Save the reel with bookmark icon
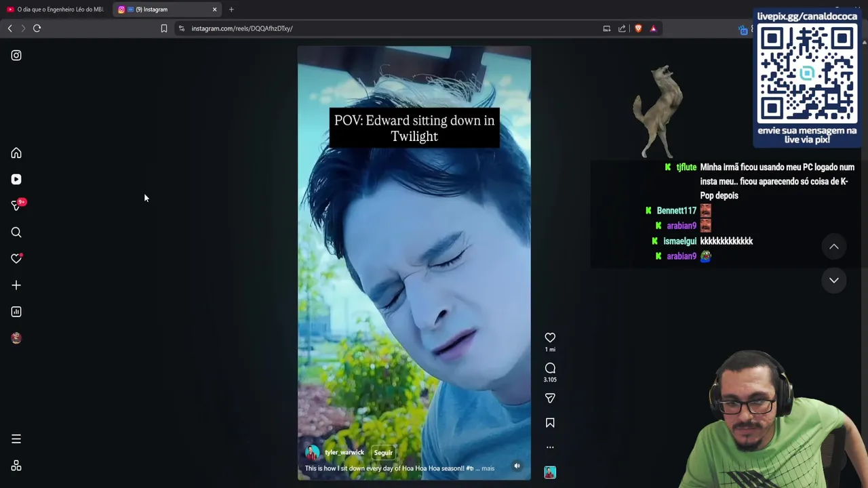 pyautogui.click(x=550, y=423)
